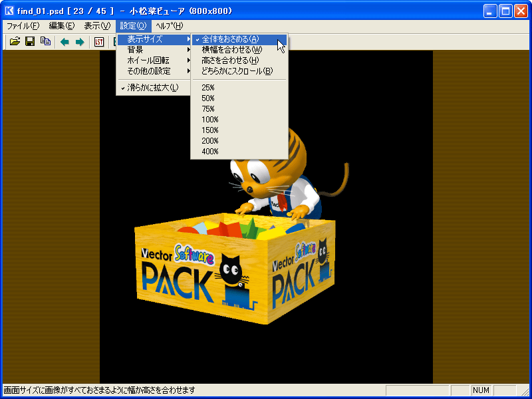This screenshot has width=532, height=399.
Task: Expand the 表示サイズ submenu
Action: (154, 39)
